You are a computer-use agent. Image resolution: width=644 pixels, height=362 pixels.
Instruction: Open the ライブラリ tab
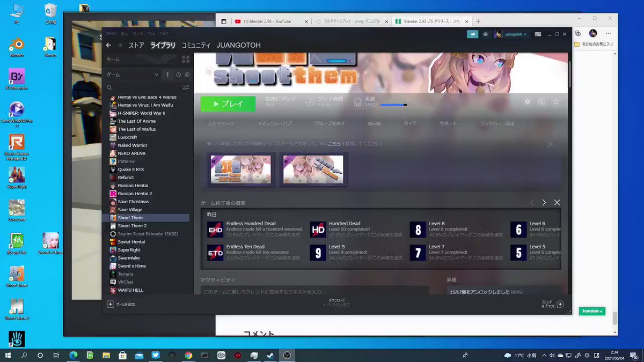[163, 46]
